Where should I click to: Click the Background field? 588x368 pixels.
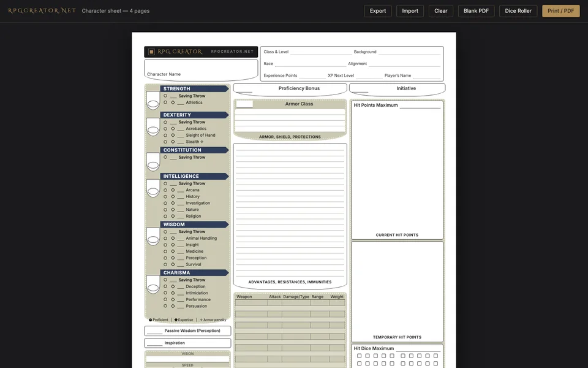tap(409, 52)
